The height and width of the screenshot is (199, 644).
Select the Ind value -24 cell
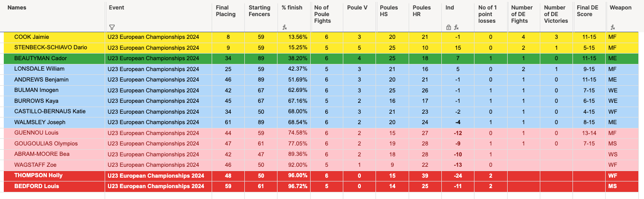click(x=456, y=175)
